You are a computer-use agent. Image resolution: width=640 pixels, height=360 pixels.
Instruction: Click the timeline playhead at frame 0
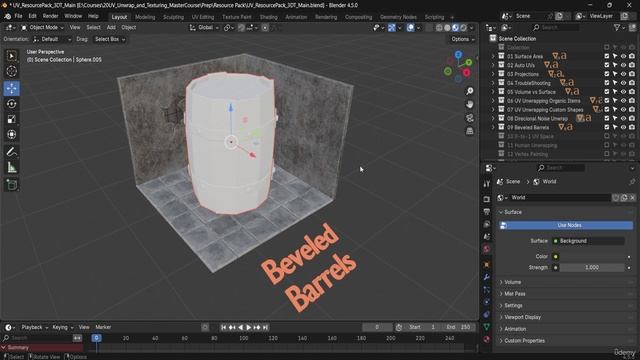(x=96, y=338)
